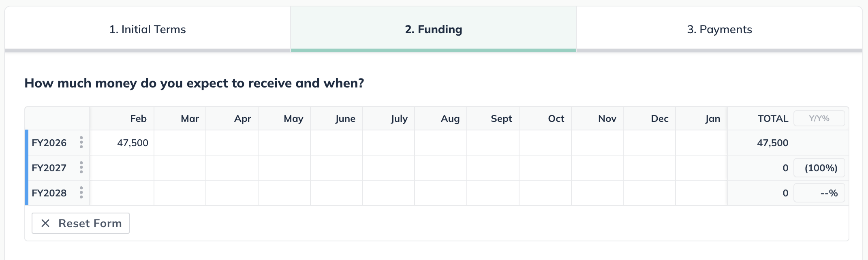The width and height of the screenshot is (868, 260).
Task: Select the FY2026 row label
Action: point(49,143)
